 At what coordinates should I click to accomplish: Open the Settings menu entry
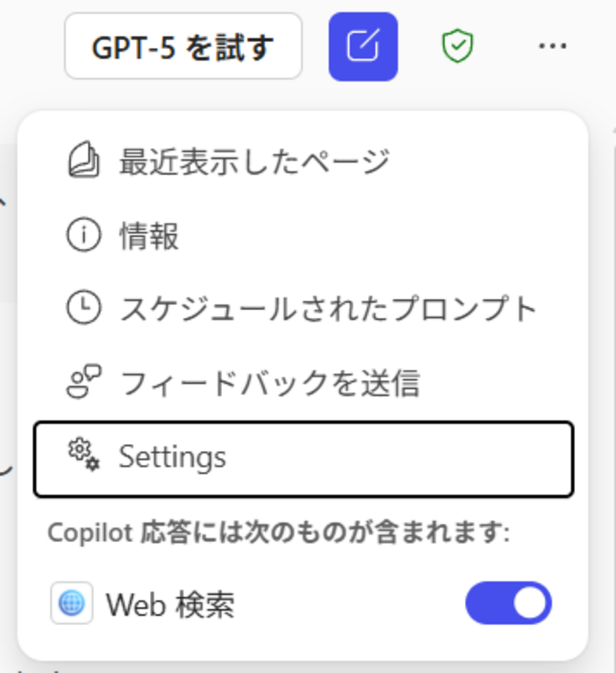(303, 458)
